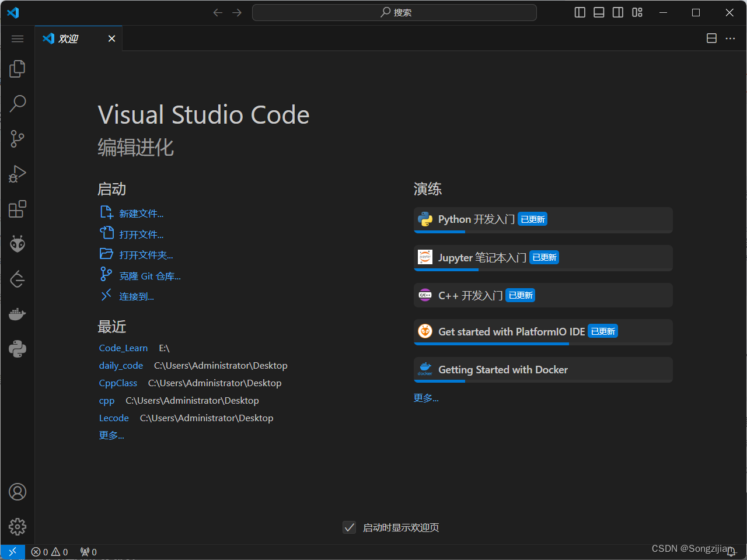Click the title bar search box
This screenshot has height=560, width=747.
pyautogui.click(x=395, y=12)
